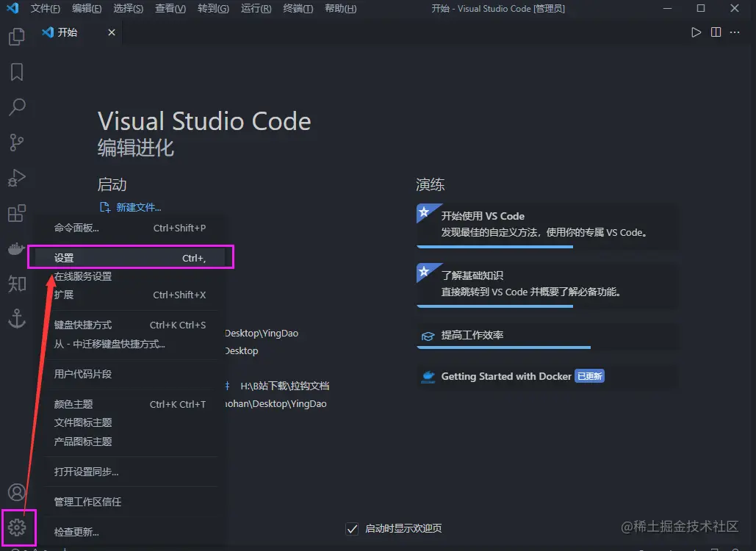Image resolution: width=756 pixels, height=551 pixels.
Task: Click progress bar under 了解基础知识
Action: tap(494, 306)
